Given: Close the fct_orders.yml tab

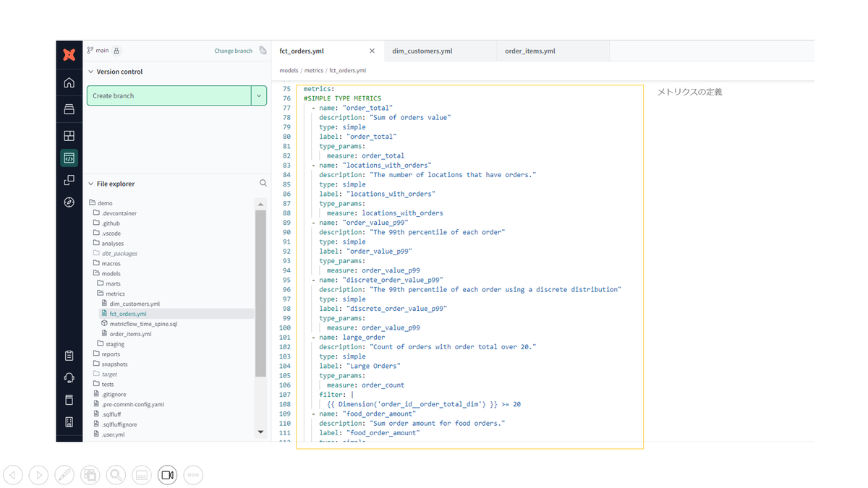Looking at the screenshot, I should tap(373, 51).
